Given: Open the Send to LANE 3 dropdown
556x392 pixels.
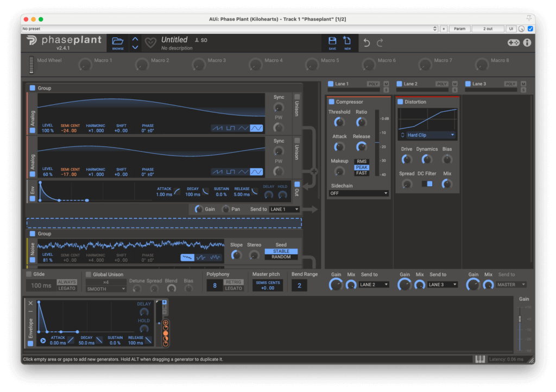Looking at the screenshot, I should pos(443,284).
